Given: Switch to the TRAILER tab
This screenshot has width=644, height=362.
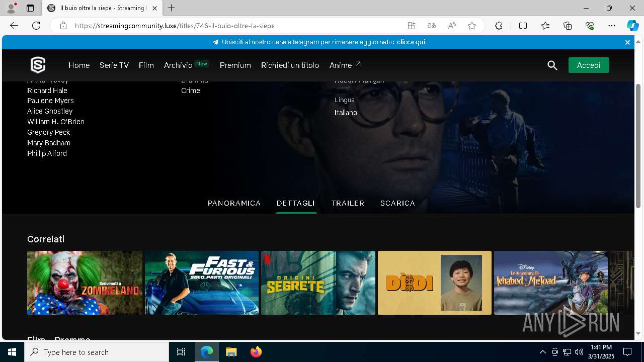Looking at the screenshot, I should (x=348, y=203).
